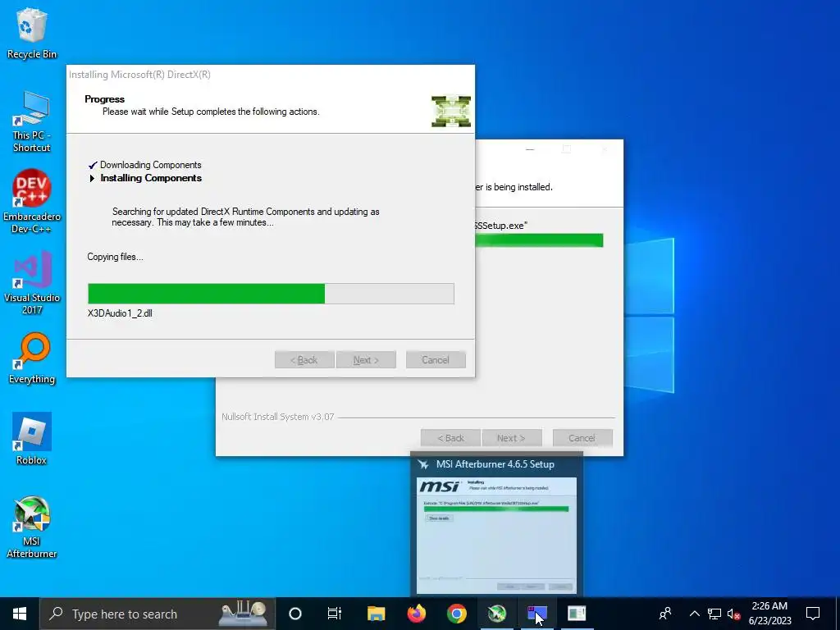Show hidden system tray icons
The height and width of the screenshot is (630, 840).
point(694,614)
